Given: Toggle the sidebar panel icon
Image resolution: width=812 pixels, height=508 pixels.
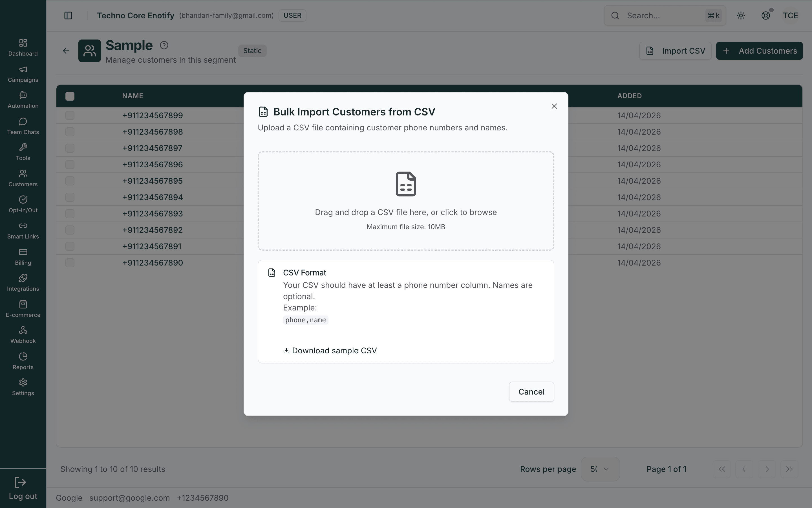Looking at the screenshot, I should coord(68,16).
